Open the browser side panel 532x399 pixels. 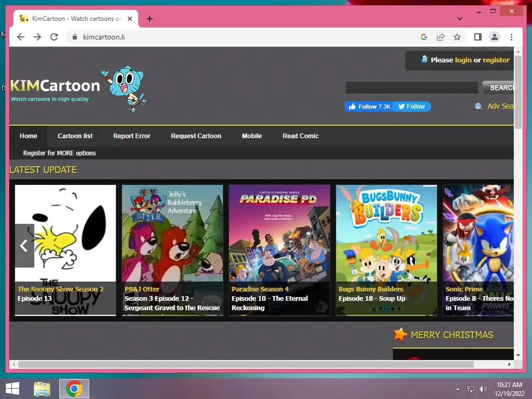pyautogui.click(x=478, y=37)
